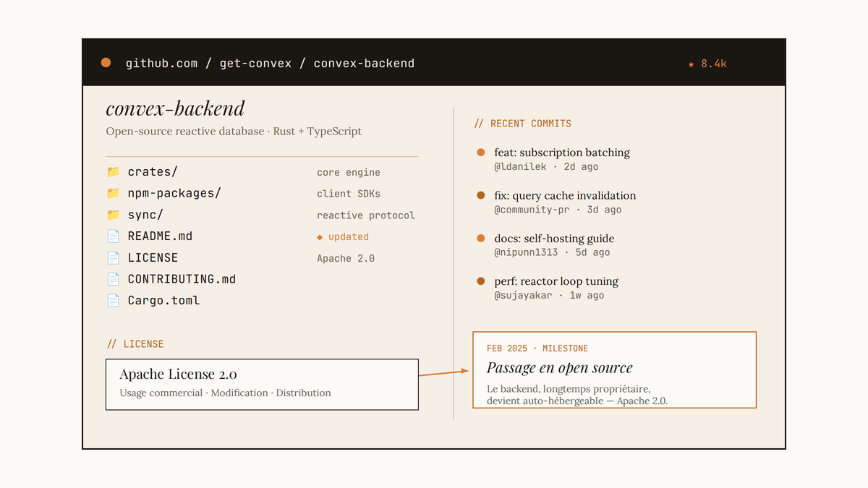Click the convex-backend repository title
The image size is (868, 488).
pyautogui.click(x=175, y=108)
